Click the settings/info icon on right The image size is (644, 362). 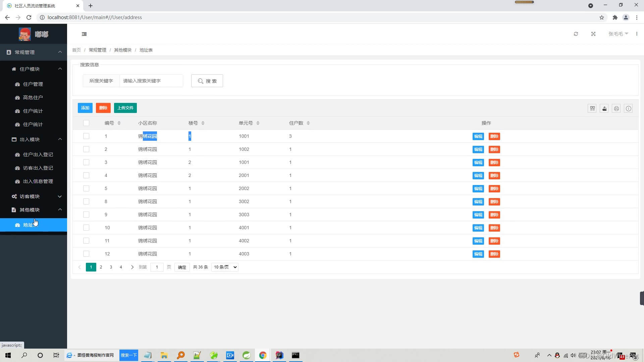click(629, 108)
